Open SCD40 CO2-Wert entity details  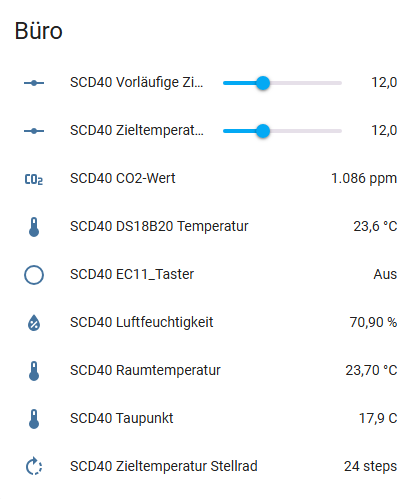tap(122, 178)
